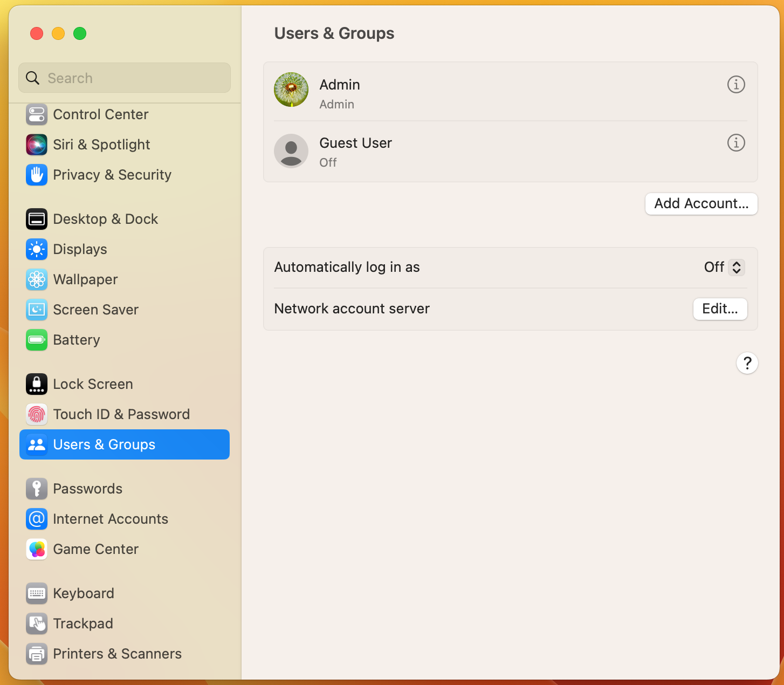Click the Automatically log in as label

tap(347, 267)
